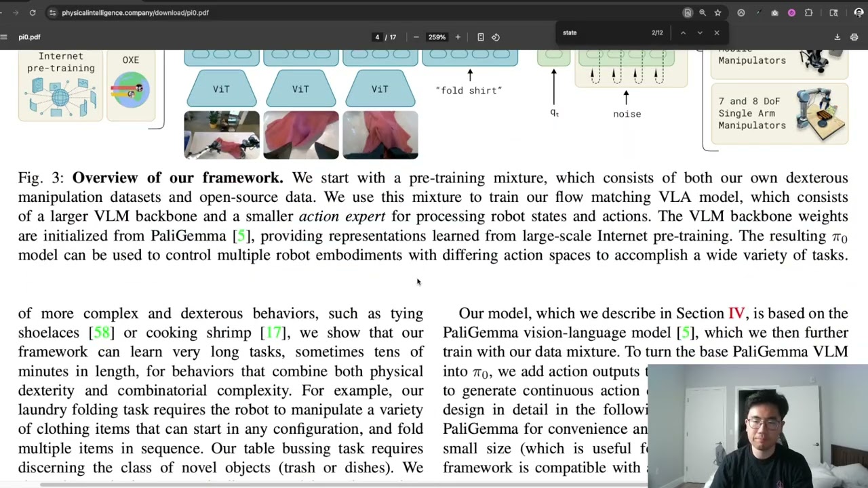Viewport: 868px width, 488px height.
Task: Open the browser zoom magnifier icon
Action: pyautogui.click(x=703, y=12)
